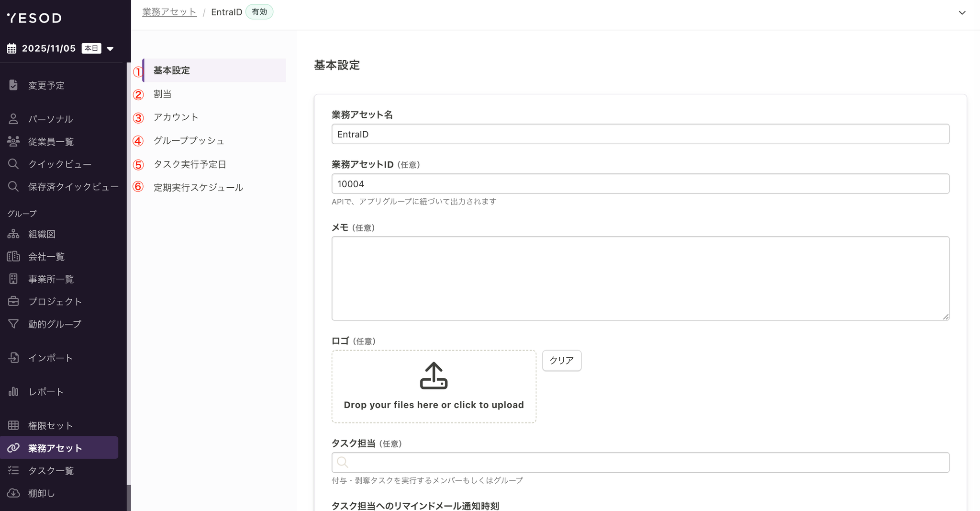980x511 pixels.
Task: Click the クイックビュー magnifier icon
Action: tap(13, 164)
